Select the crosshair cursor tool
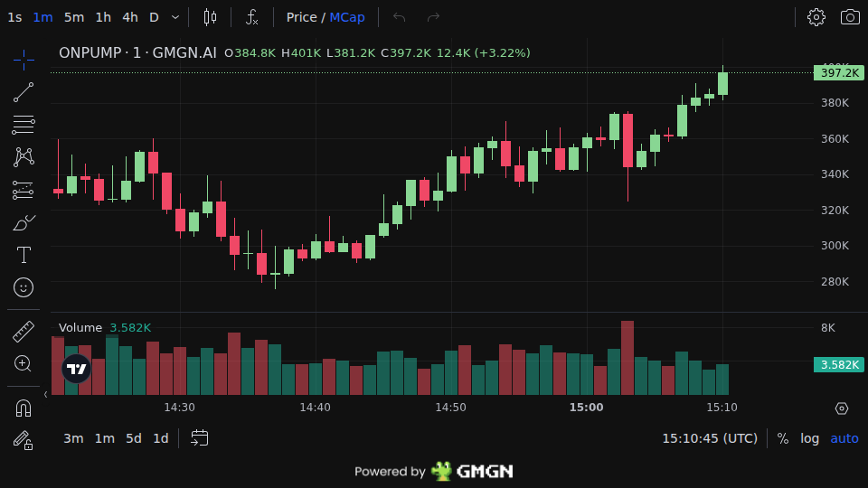Viewport: 868px width, 488px height. [24, 60]
